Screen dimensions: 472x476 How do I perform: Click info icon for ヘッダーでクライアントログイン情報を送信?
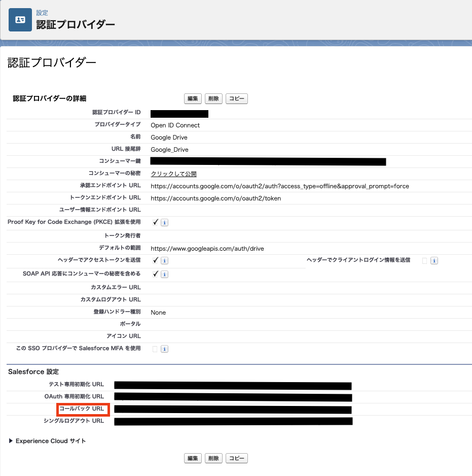click(x=434, y=261)
